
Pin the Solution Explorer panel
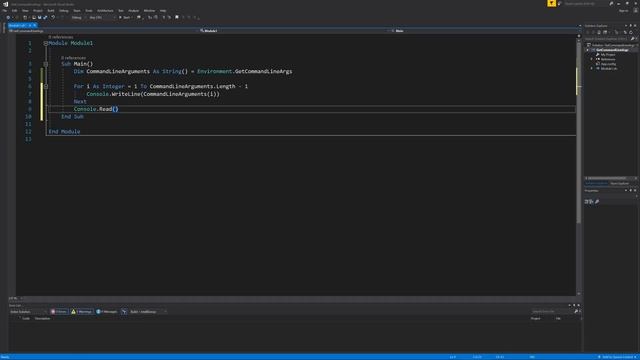pyautogui.click(x=631, y=26)
